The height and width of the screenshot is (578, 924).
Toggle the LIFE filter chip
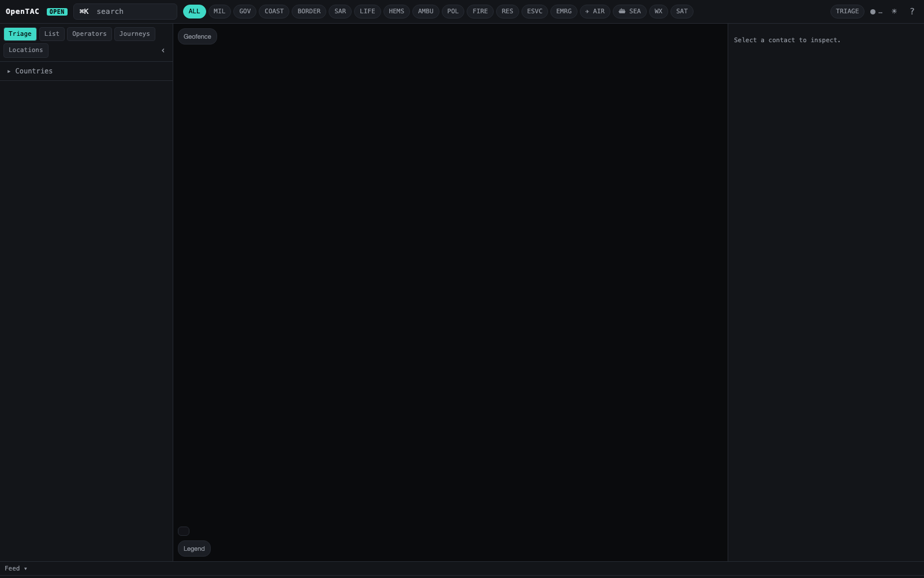367,12
